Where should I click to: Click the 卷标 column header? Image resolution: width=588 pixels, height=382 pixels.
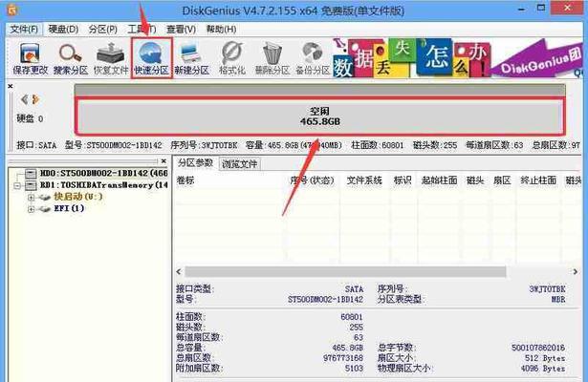[x=185, y=180]
